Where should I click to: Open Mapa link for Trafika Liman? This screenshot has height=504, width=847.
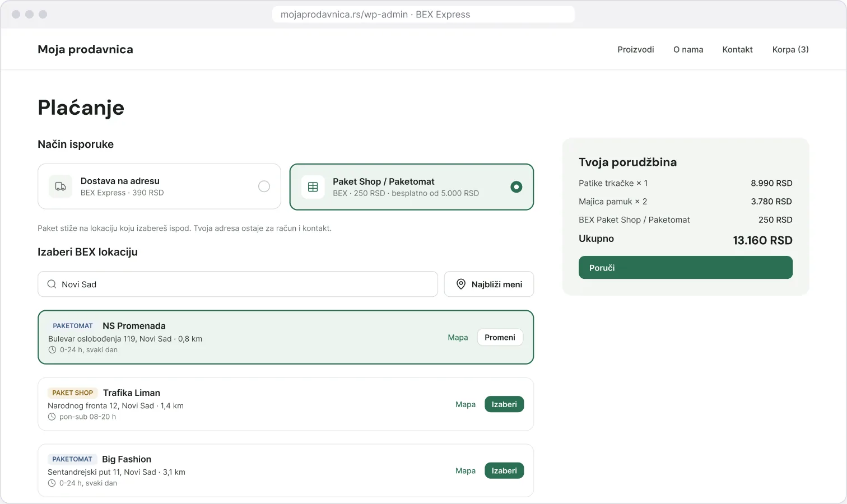[x=466, y=404]
